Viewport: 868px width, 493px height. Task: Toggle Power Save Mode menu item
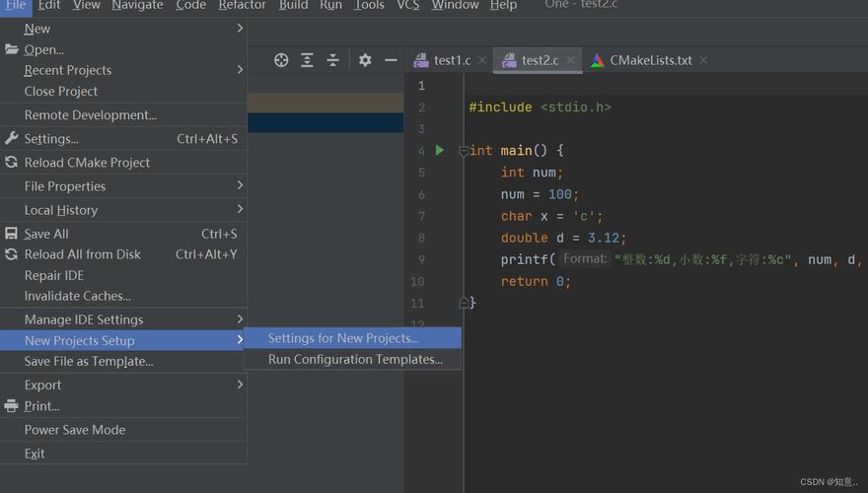(x=123, y=430)
